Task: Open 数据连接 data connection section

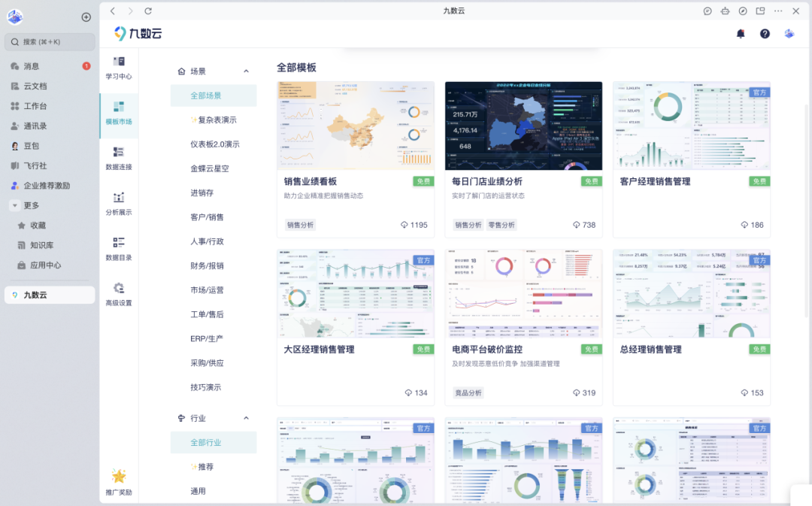Action: click(119, 159)
